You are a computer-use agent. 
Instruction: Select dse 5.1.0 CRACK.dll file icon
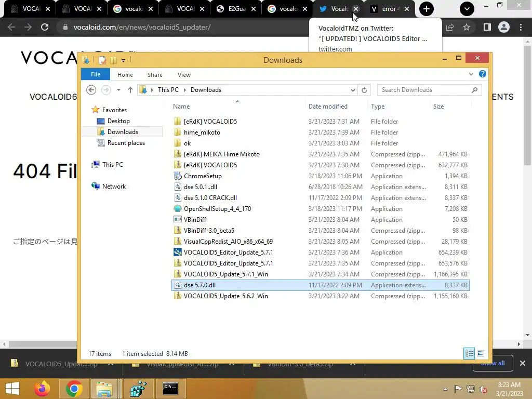coord(177,197)
